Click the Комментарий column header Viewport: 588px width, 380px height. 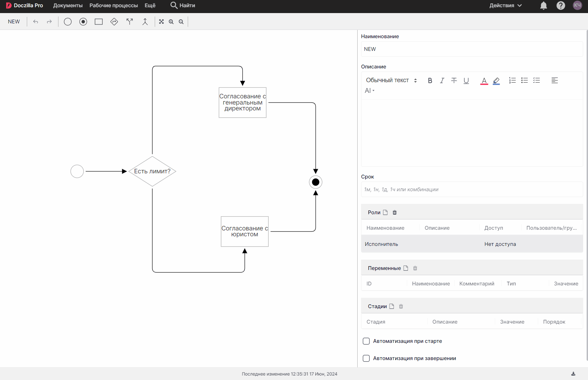(477, 284)
